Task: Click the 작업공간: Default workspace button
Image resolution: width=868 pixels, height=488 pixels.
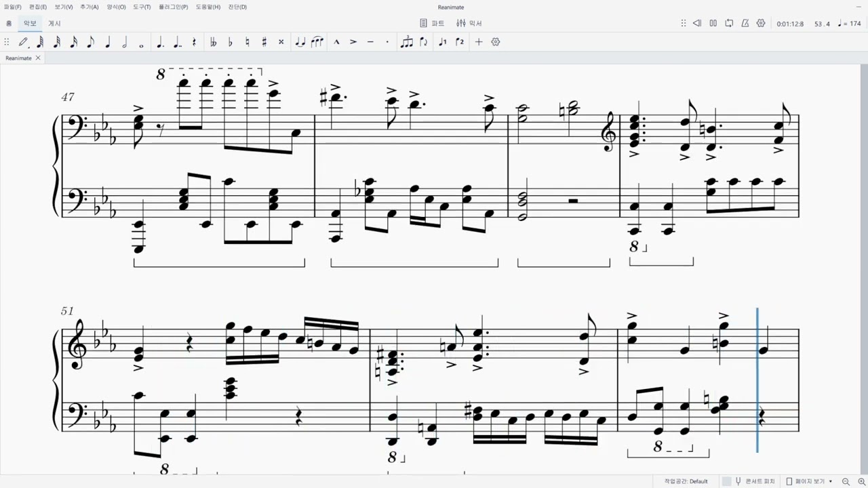Action: (686, 481)
